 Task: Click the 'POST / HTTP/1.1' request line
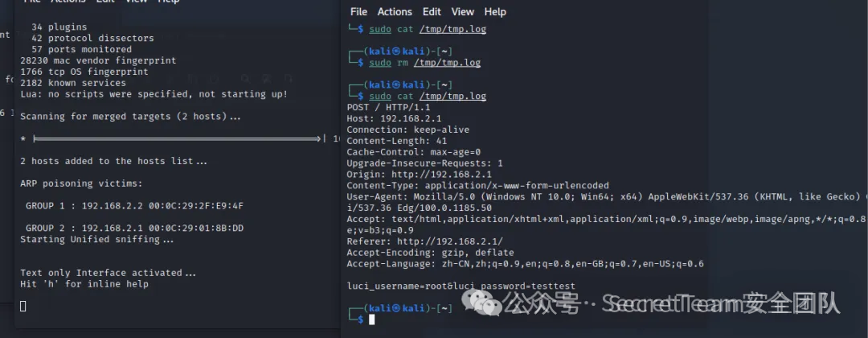point(388,108)
